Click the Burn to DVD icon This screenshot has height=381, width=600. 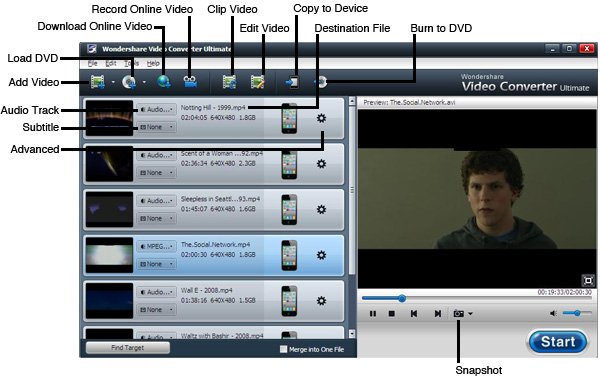(x=322, y=81)
